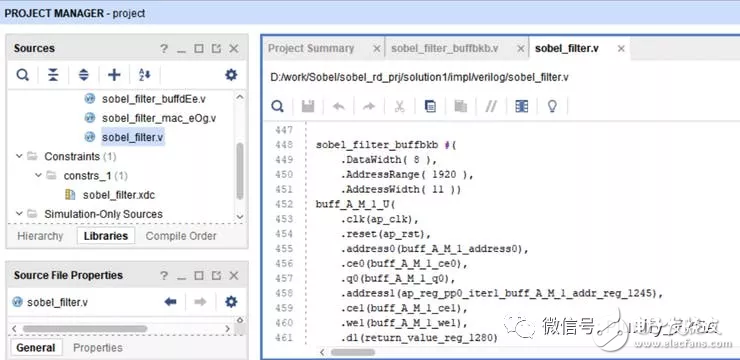The height and width of the screenshot is (360, 740).
Task: Collapse the Constraints tree node
Action: tap(19, 156)
